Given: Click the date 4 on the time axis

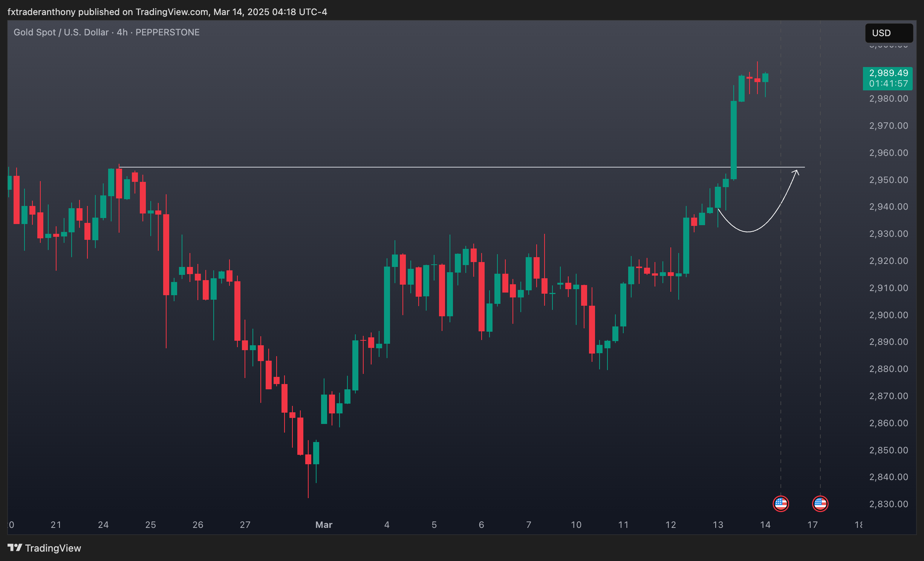Looking at the screenshot, I should 387,525.
